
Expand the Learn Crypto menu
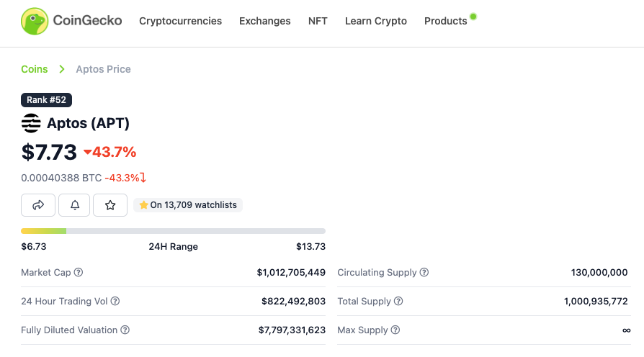[x=376, y=22]
